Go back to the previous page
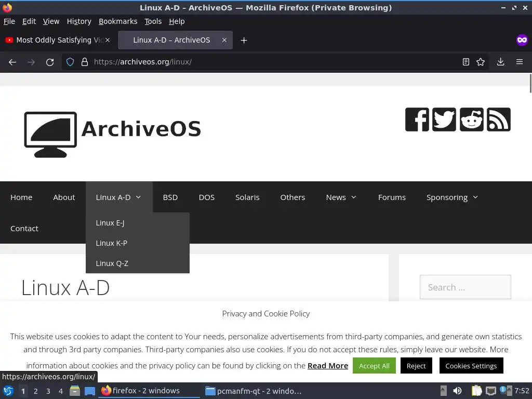Viewport: 532px width, 399px height. click(x=12, y=62)
